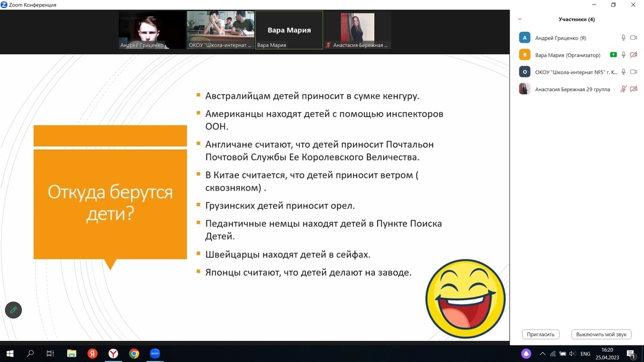This screenshot has width=644, height=362.
Task: Click Андрей Гриценко's microphone icon
Action: [x=623, y=38]
